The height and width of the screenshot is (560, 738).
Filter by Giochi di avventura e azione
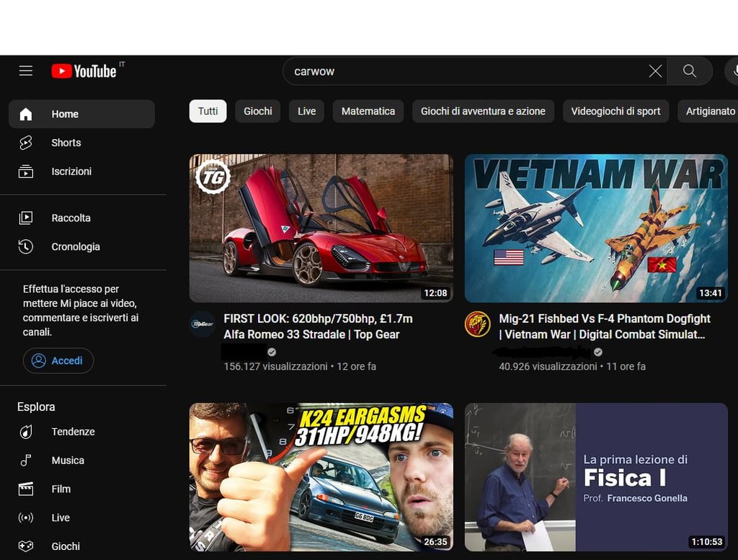point(483,111)
